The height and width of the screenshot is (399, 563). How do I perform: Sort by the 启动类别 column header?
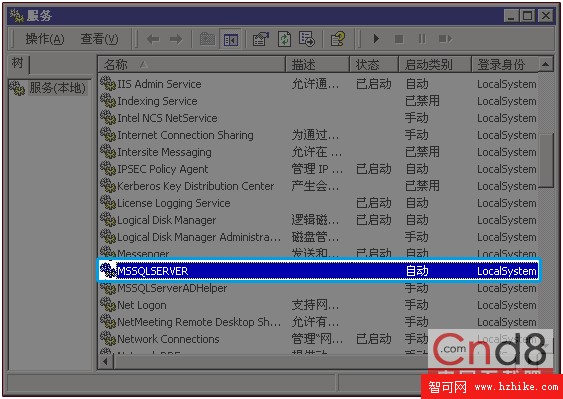click(x=435, y=65)
